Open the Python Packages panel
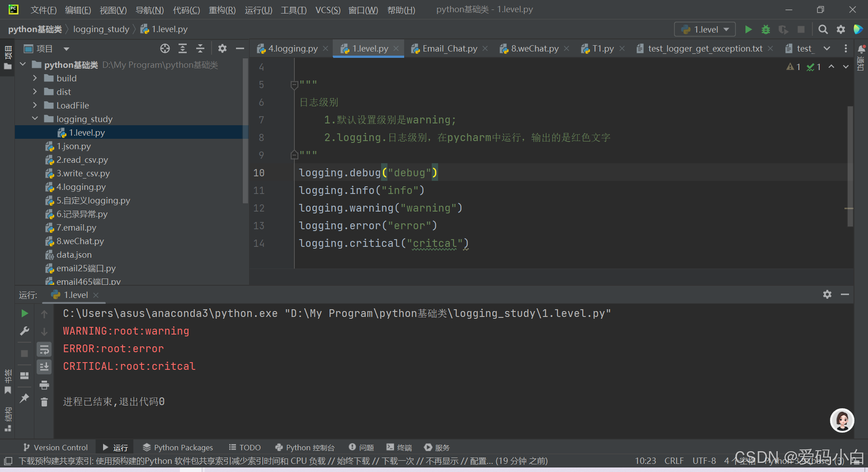 click(x=178, y=447)
